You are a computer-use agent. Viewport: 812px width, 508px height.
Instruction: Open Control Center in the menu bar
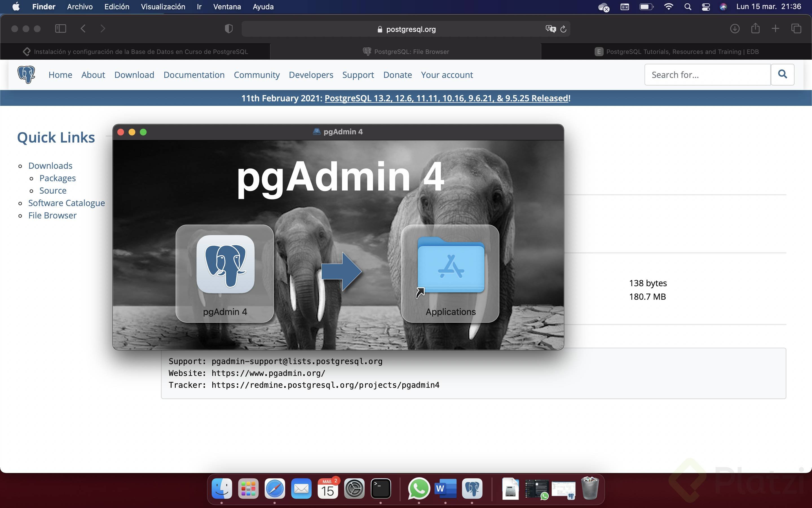(x=706, y=7)
